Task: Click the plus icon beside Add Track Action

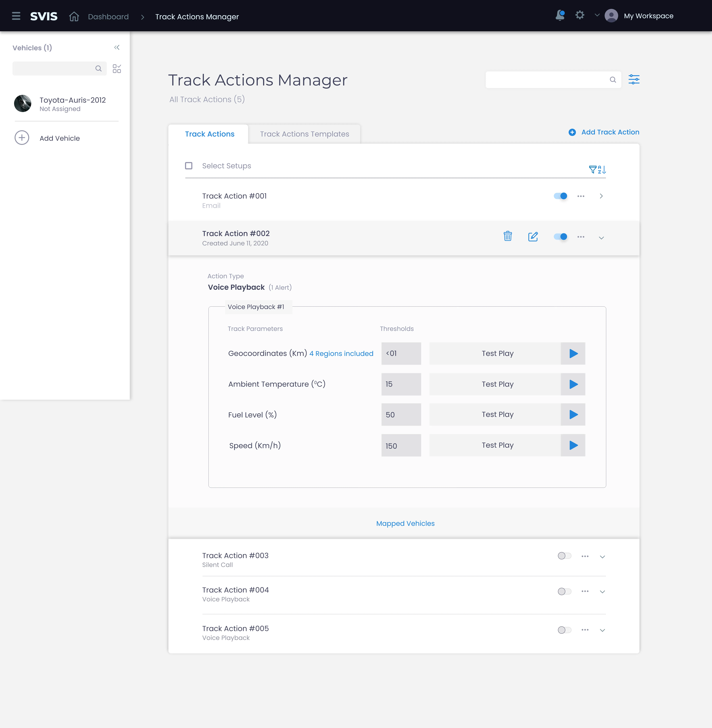Action: coord(572,132)
